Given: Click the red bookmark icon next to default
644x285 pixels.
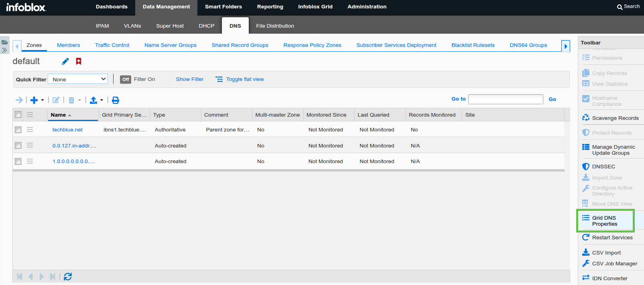Looking at the screenshot, I should click(79, 61).
